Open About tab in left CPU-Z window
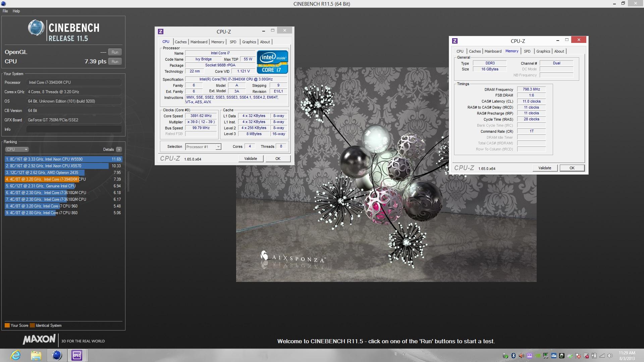This screenshot has width=644, height=362. point(265,42)
